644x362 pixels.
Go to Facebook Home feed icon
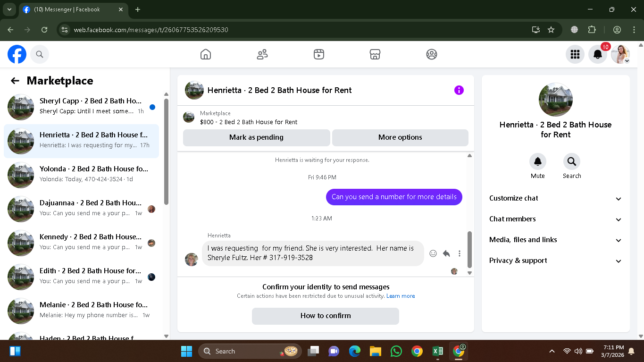pyautogui.click(x=206, y=54)
